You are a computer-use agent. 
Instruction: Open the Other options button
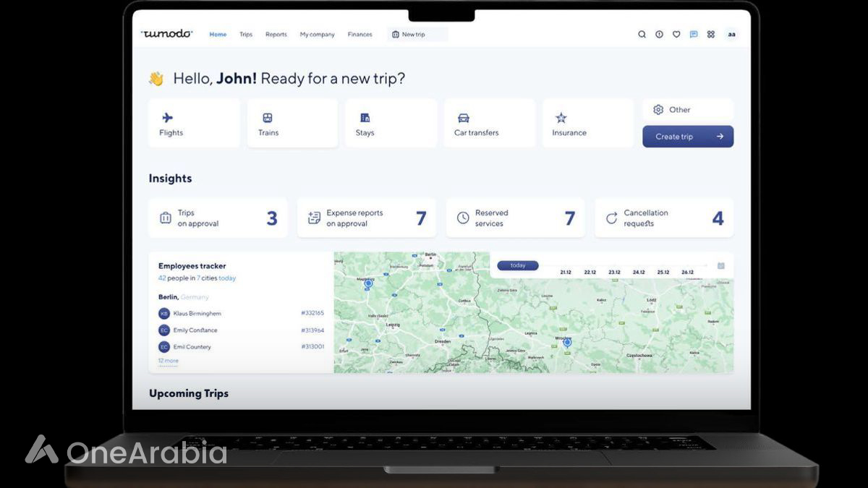click(687, 110)
